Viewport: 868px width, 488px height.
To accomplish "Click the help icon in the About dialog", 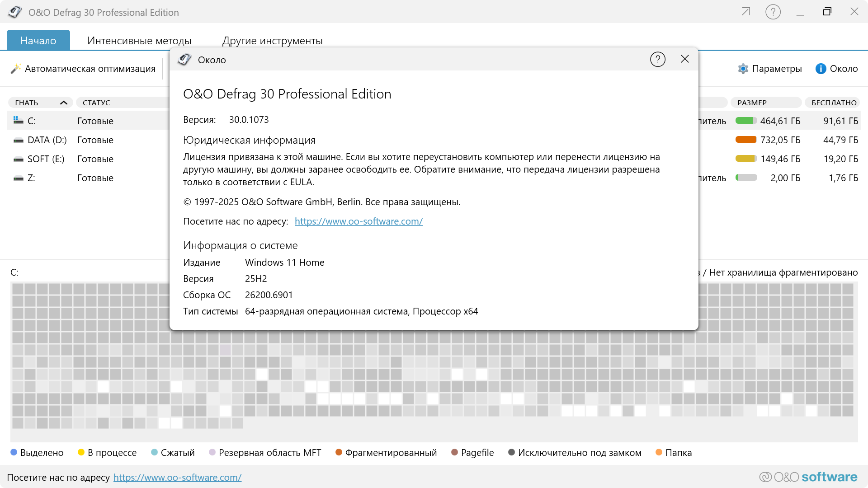I will (657, 59).
